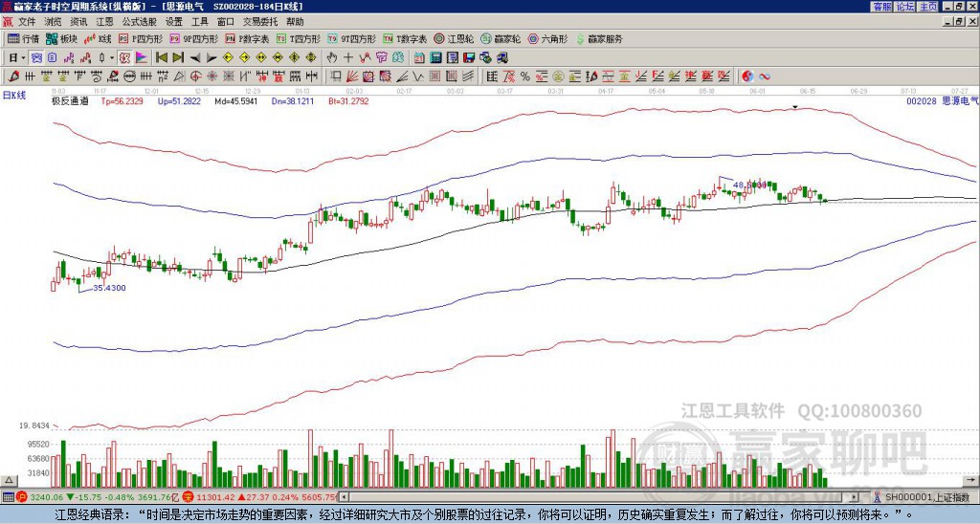Open the 帮助 menu
This screenshot has height=524, width=980.
pos(295,22)
